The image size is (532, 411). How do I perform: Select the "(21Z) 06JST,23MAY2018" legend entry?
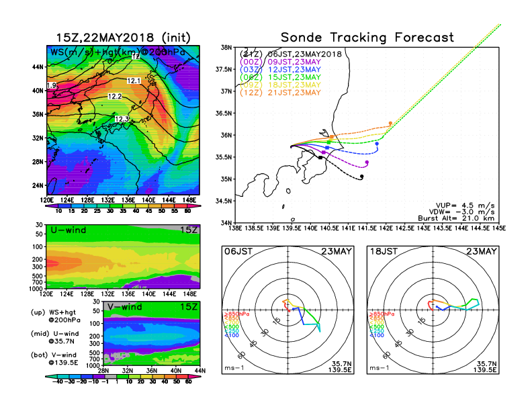coord(290,54)
